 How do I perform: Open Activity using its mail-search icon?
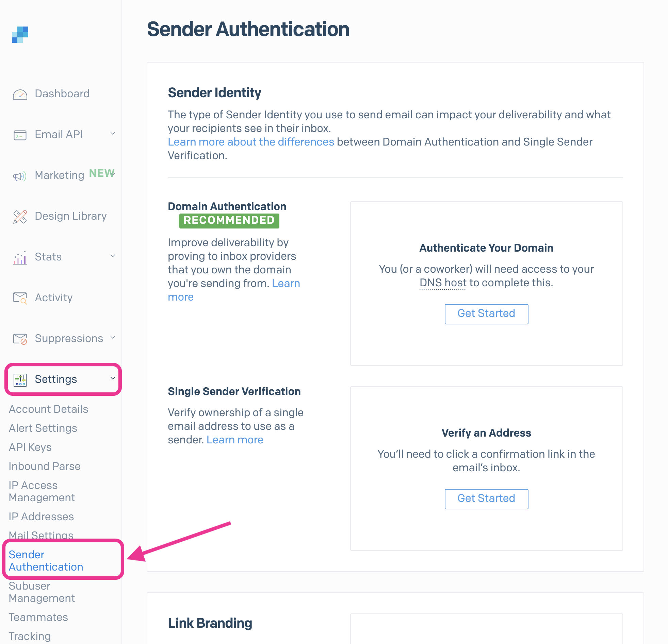tap(20, 298)
